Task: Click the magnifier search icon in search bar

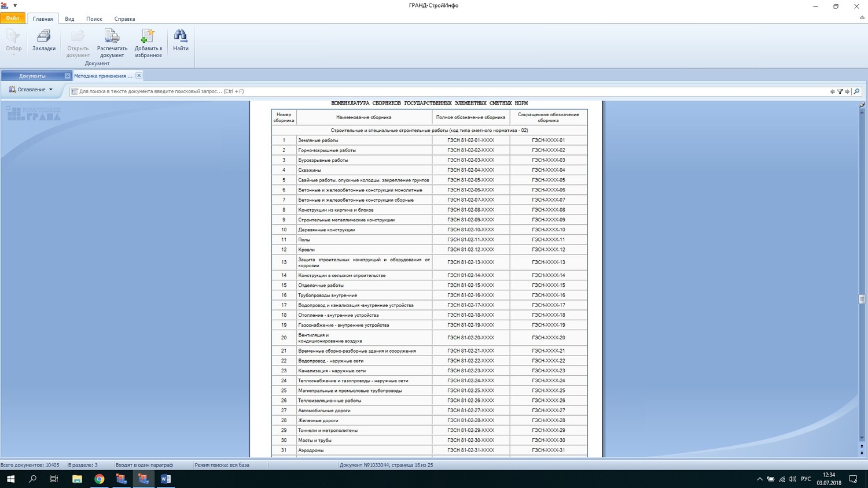Action: (x=856, y=91)
